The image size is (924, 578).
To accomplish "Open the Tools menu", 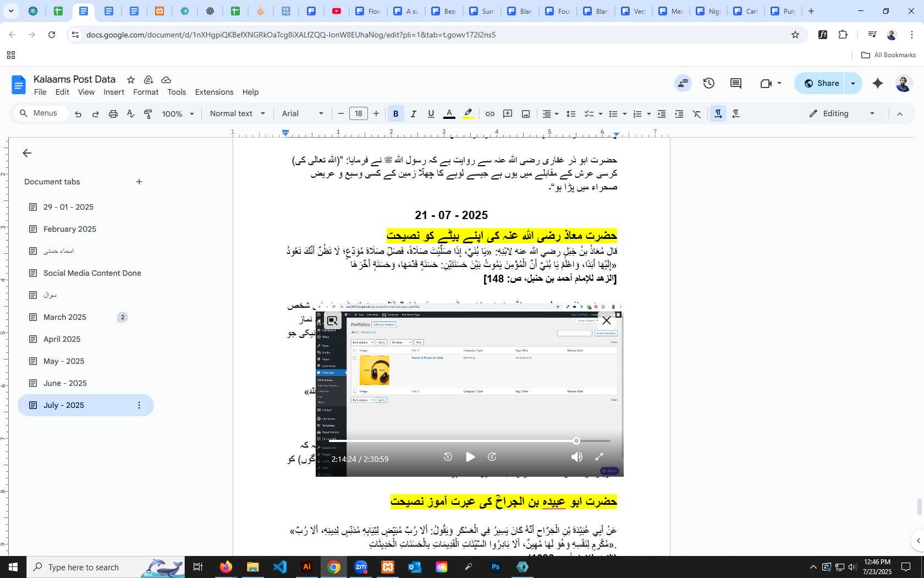I will point(177,92).
